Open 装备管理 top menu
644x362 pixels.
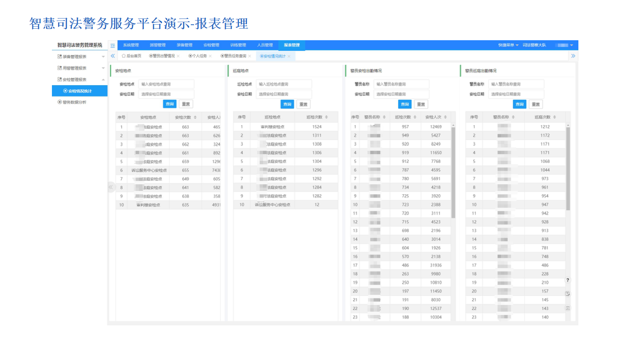(x=185, y=45)
